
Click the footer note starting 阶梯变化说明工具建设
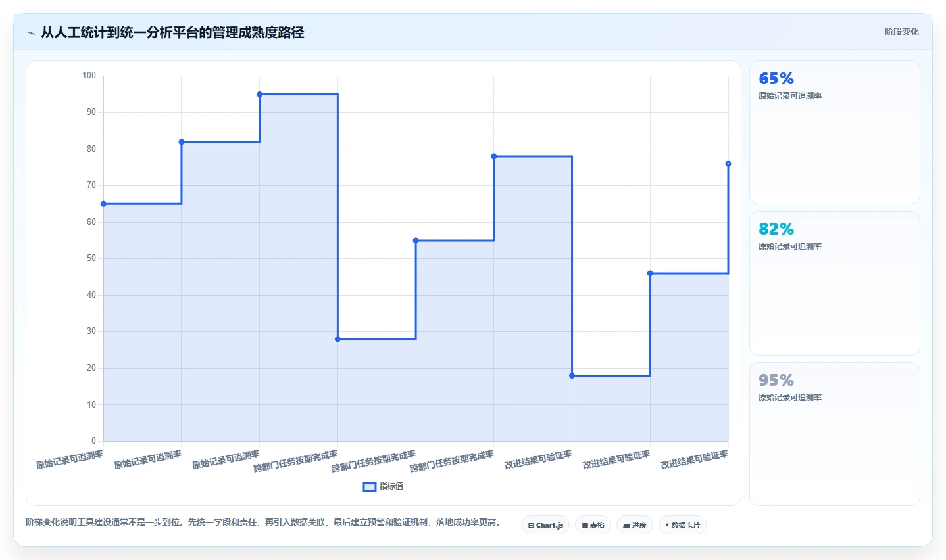click(264, 523)
